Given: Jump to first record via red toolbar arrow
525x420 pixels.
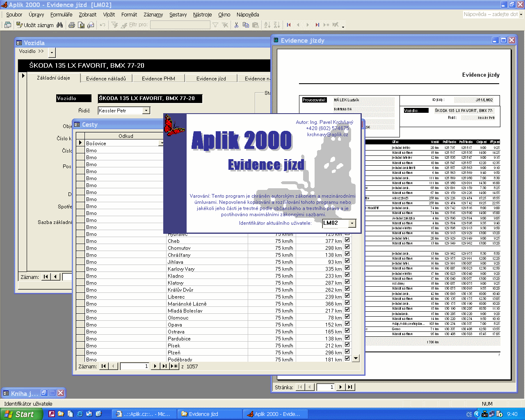Looking at the screenshot, I should [x=289, y=25].
